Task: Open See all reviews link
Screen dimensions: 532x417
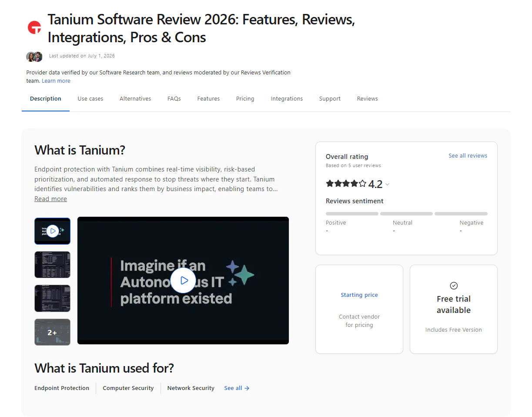Action: coord(468,156)
